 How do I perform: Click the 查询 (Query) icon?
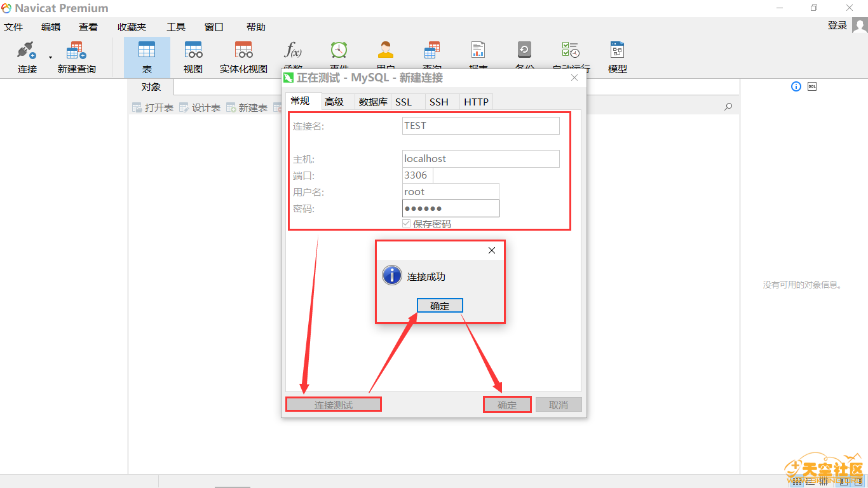(431, 50)
